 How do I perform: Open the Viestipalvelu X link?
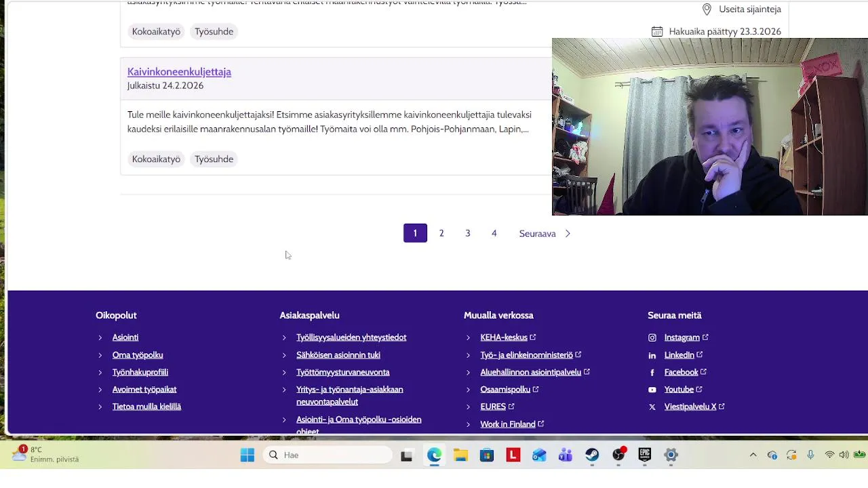pos(694,407)
